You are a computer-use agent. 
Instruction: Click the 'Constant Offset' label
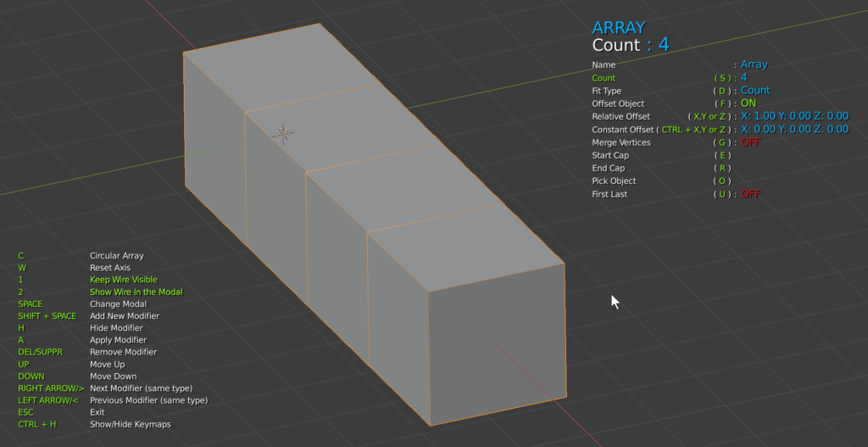point(623,130)
